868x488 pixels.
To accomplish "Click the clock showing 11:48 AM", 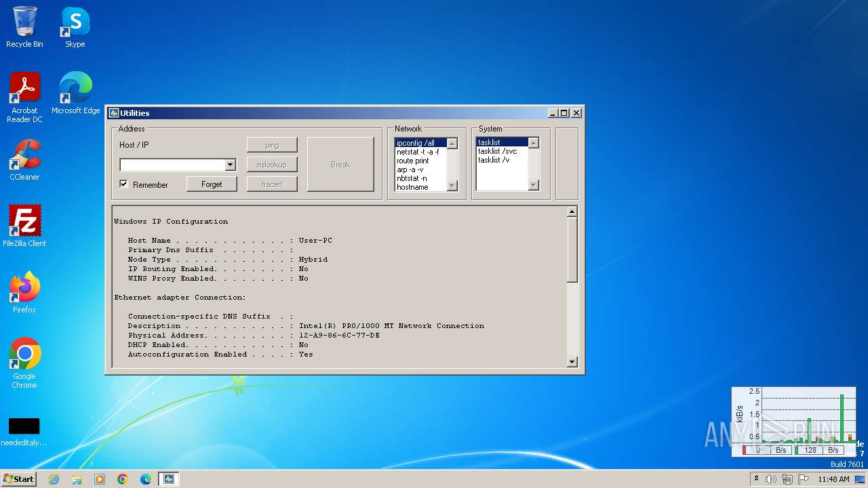I will pyautogui.click(x=833, y=479).
